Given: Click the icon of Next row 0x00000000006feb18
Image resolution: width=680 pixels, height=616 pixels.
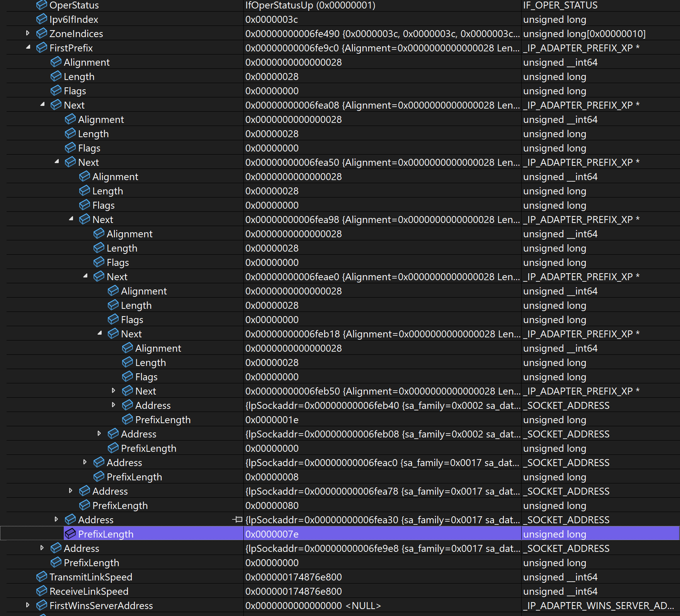Looking at the screenshot, I should [x=113, y=334].
